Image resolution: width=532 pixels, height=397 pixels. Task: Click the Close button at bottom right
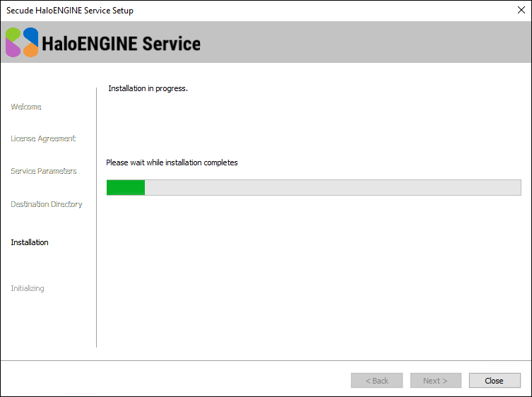point(494,381)
